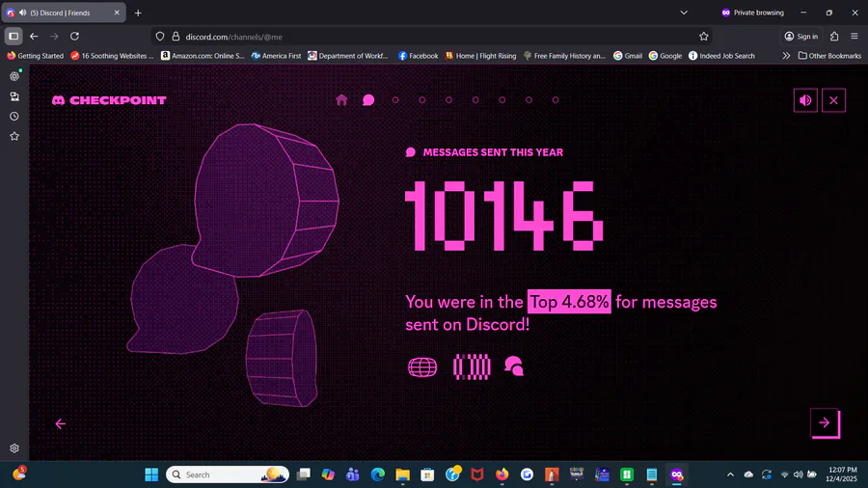Open Task View on the taskbar
The height and width of the screenshot is (488, 868).
point(304,474)
